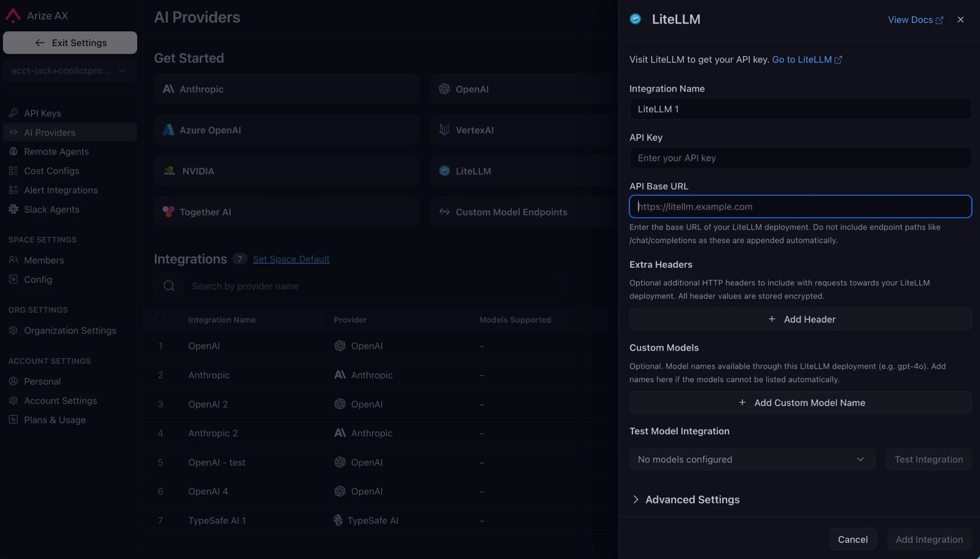Select Custom Model Endpoints card

[x=524, y=212]
